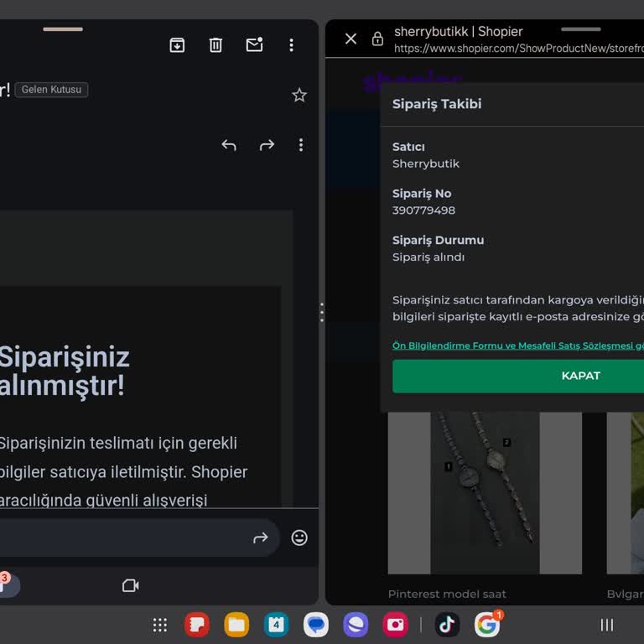Screen dimensions: 644x644
Task: Open TikTok from taskbar
Action: pos(447,625)
